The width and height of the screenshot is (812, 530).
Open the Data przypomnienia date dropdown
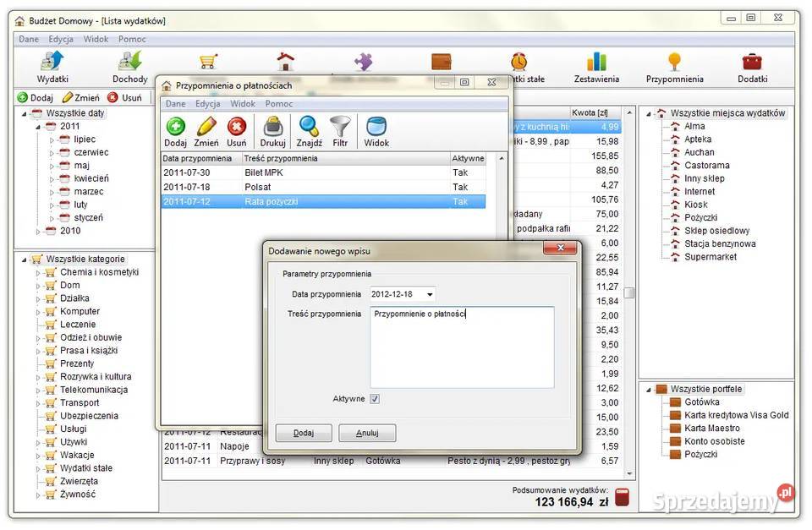pyautogui.click(x=430, y=295)
